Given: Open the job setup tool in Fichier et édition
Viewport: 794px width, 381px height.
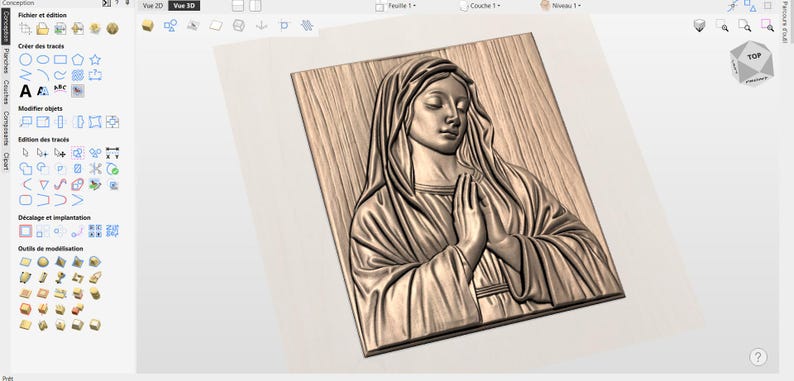Looking at the screenshot, I should click(x=25, y=29).
